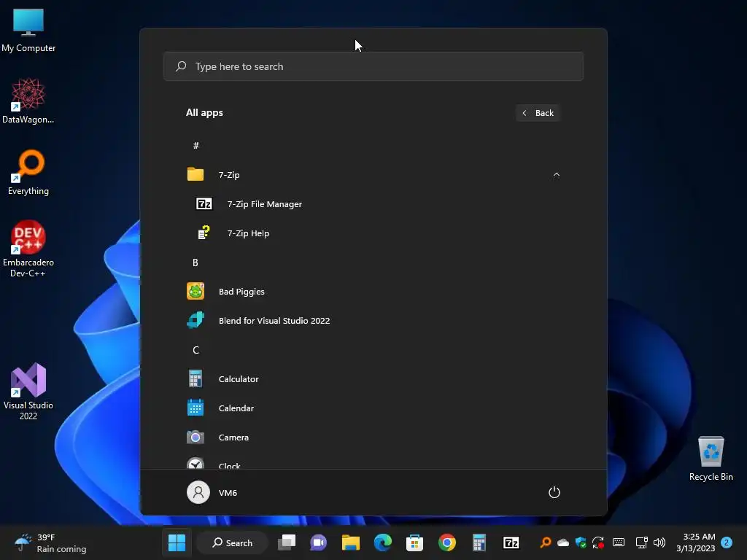Open Visual Studio 2022 desktop shortcut
Viewport: 747px width, 560px height.
28,392
